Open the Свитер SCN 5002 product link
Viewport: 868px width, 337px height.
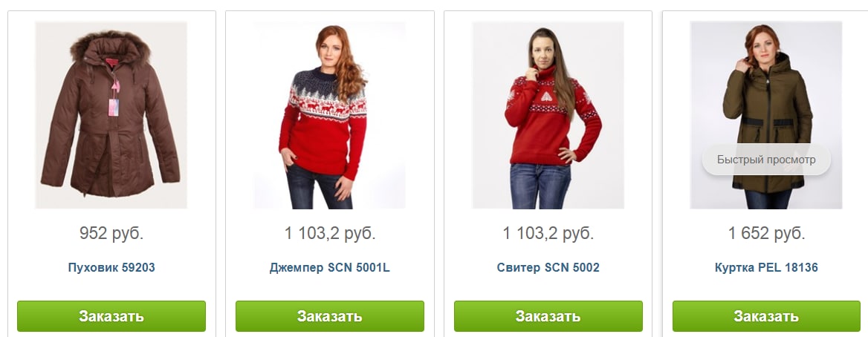[x=548, y=268]
